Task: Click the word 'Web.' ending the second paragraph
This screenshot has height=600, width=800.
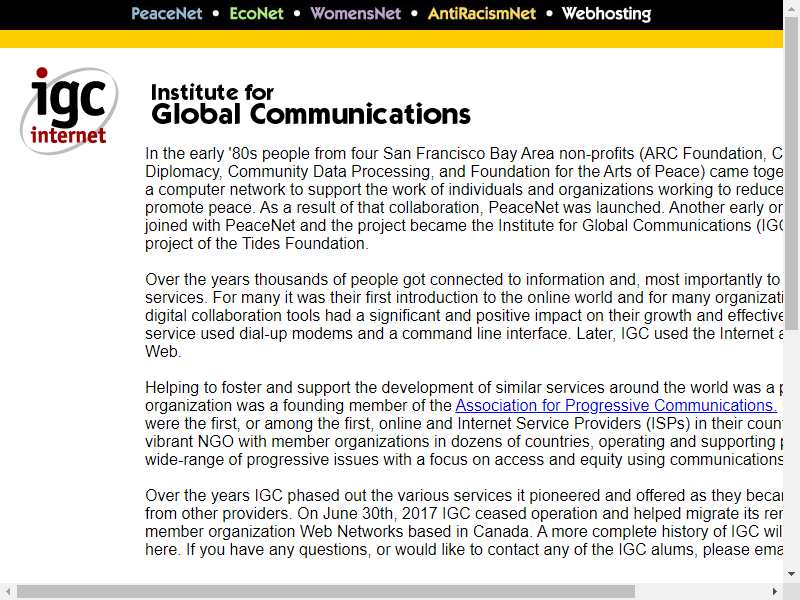Action: (x=163, y=352)
